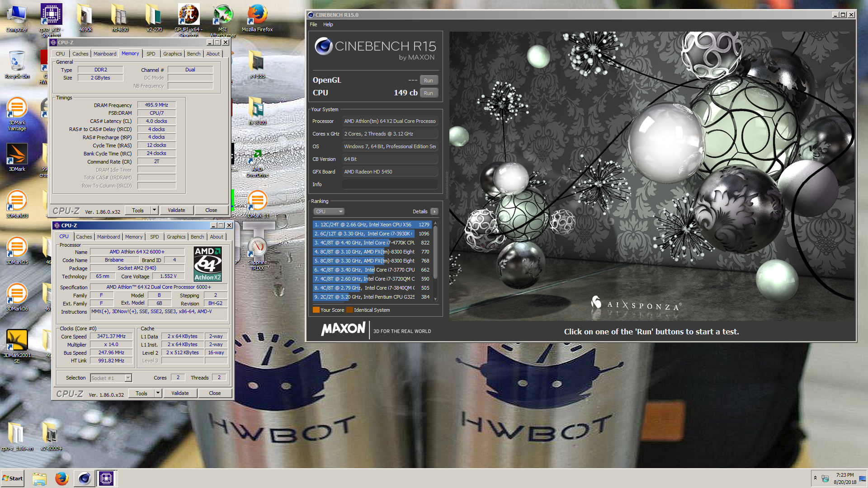Launch AMD OverDrive desktop icon
The image size is (868, 488).
pyautogui.click(x=257, y=163)
